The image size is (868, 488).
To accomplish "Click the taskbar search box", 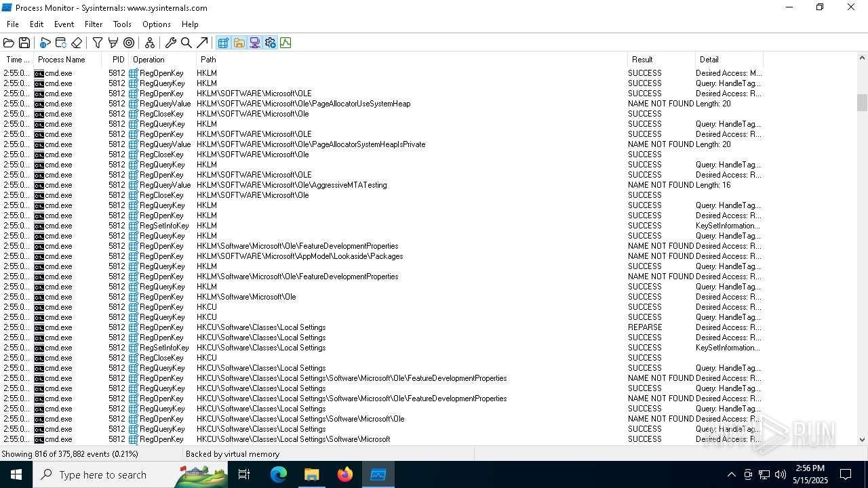I will [x=130, y=474].
